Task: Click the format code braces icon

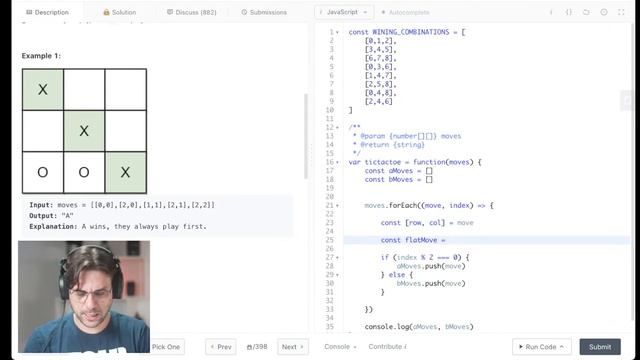Action: (569, 12)
